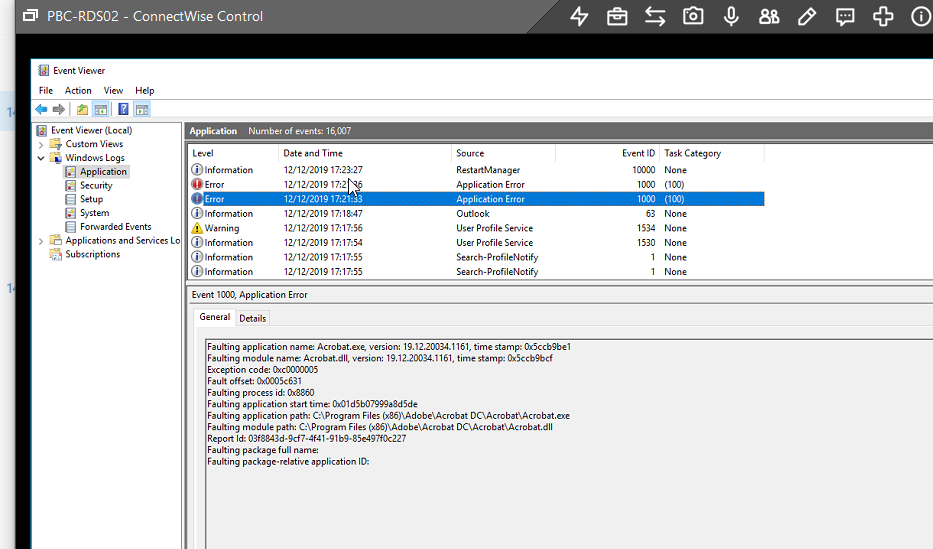Click the forward arrow in Event Viewer toolbar
This screenshot has width=933, height=549.
pos(58,109)
